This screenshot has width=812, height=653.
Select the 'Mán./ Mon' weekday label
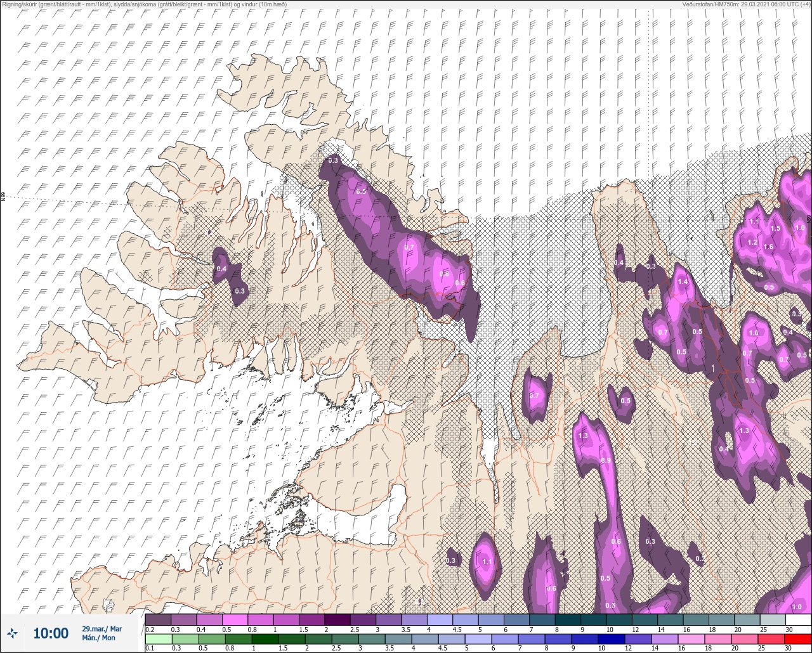[98, 638]
